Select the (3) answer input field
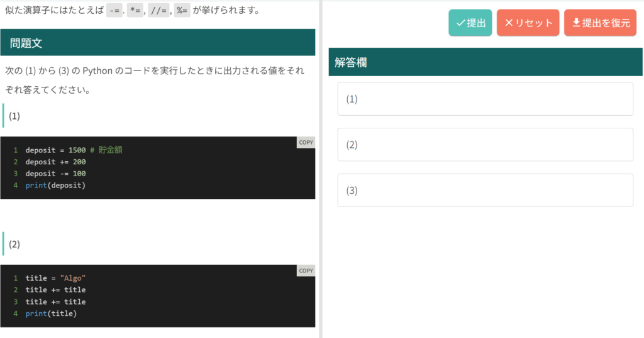Screen dimensions: 644x338 485,191
